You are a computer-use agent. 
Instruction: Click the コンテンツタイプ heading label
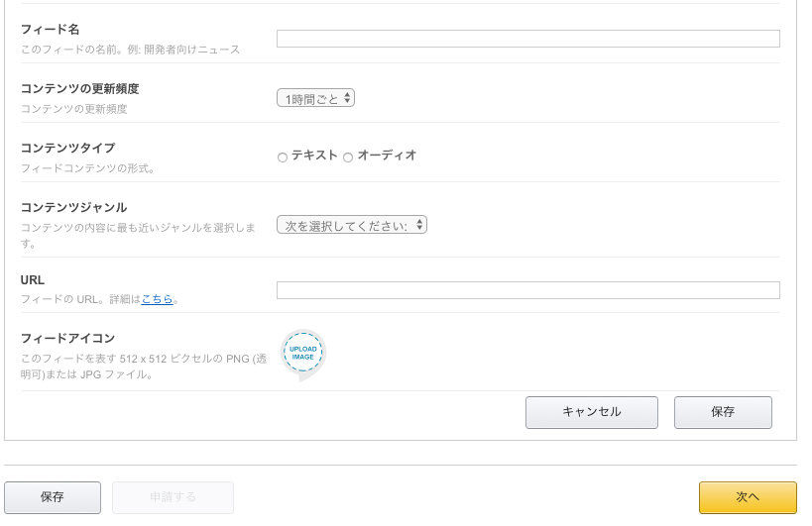(x=67, y=149)
